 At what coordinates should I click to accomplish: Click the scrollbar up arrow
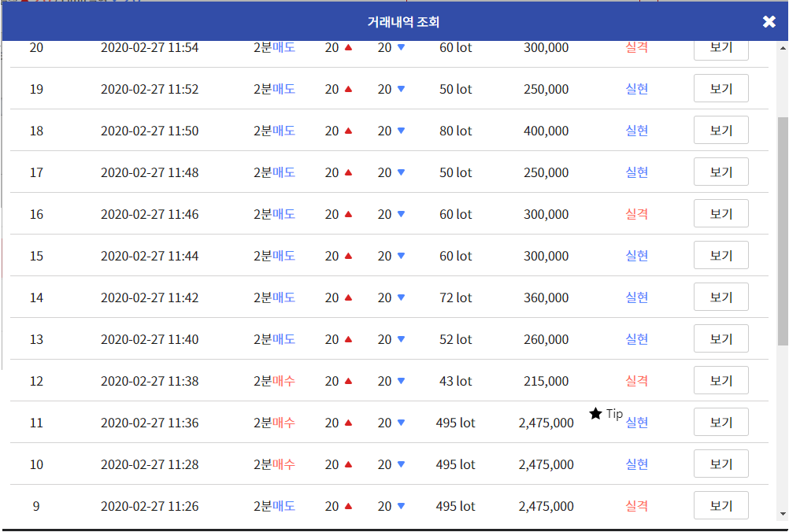(x=783, y=48)
